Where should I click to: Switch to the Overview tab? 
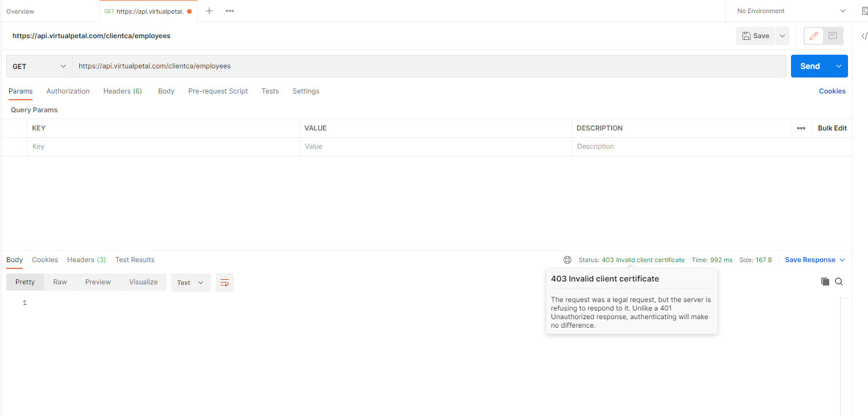pos(21,11)
